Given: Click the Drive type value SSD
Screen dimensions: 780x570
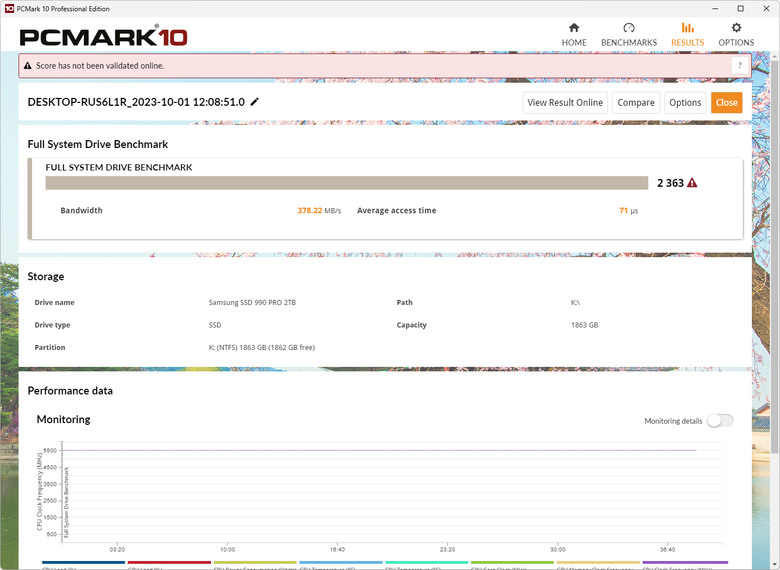Looking at the screenshot, I should (215, 325).
